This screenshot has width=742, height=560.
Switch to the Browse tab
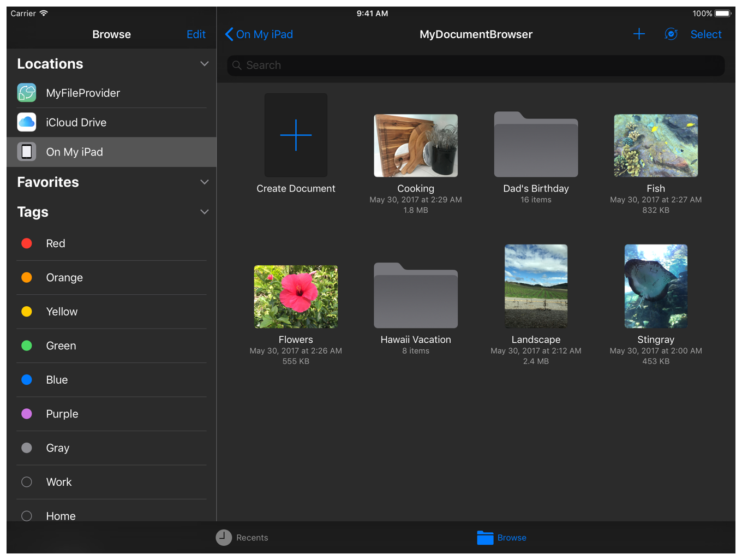point(501,538)
